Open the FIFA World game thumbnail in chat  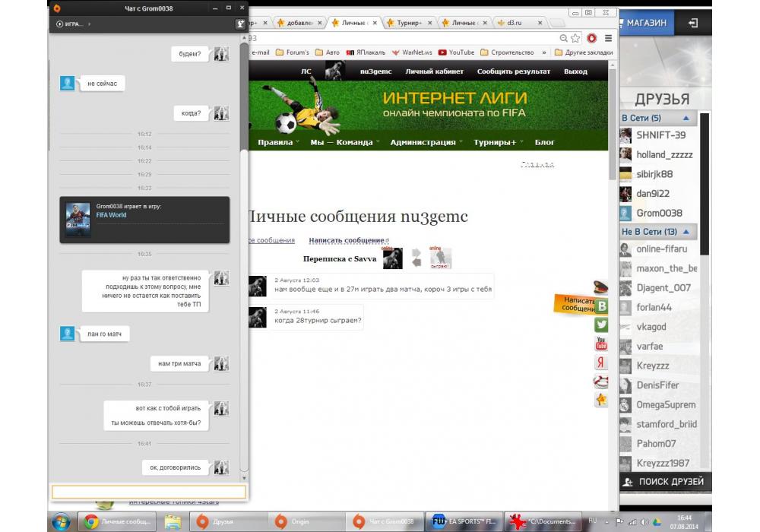click(78, 220)
